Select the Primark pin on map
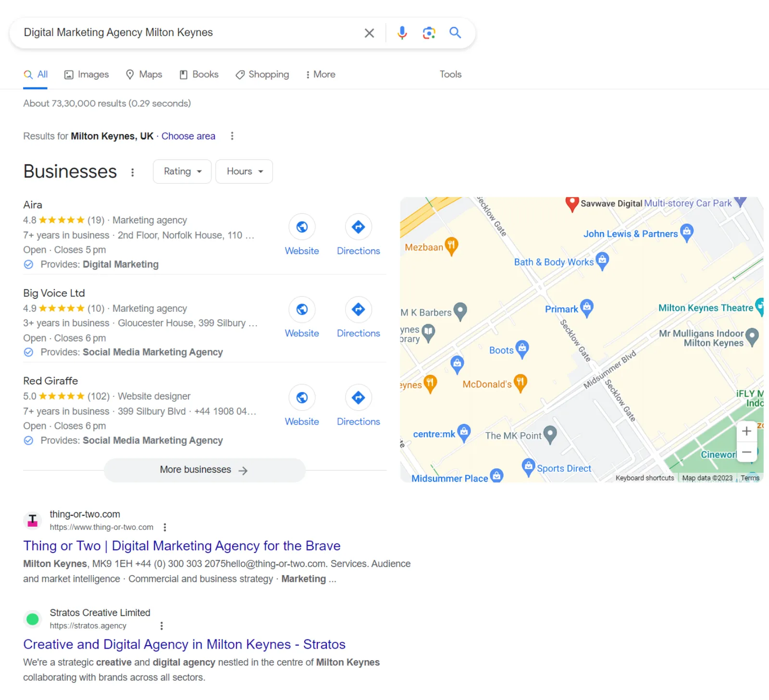 point(587,308)
